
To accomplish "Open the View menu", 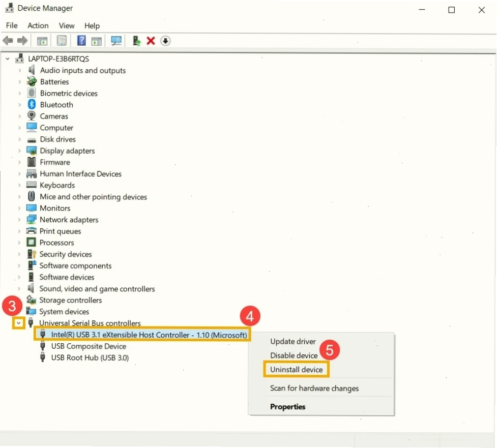I will click(67, 25).
